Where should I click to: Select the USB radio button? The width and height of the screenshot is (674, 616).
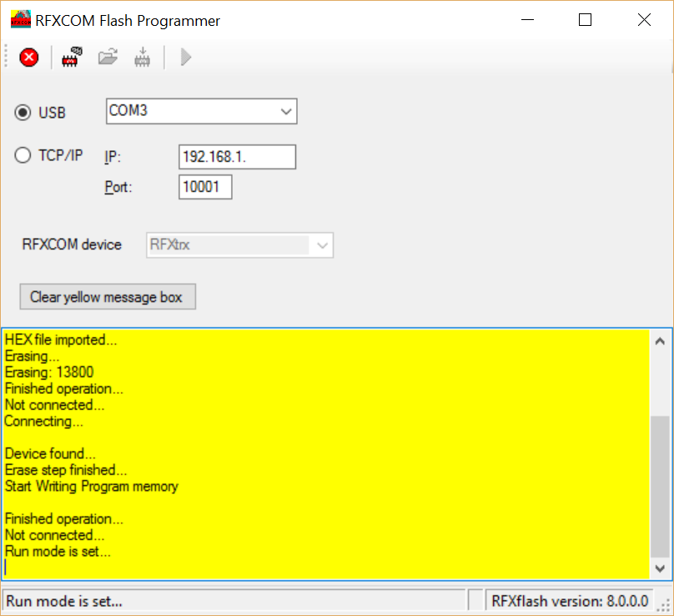(23, 113)
